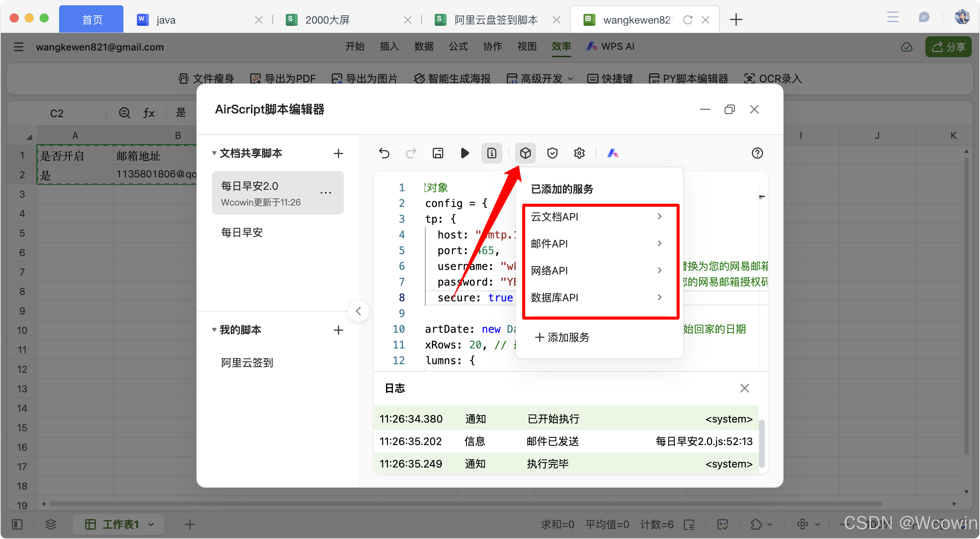The width and height of the screenshot is (980, 539).
Task: Open the services cube icon
Action: pyautogui.click(x=526, y=153)
